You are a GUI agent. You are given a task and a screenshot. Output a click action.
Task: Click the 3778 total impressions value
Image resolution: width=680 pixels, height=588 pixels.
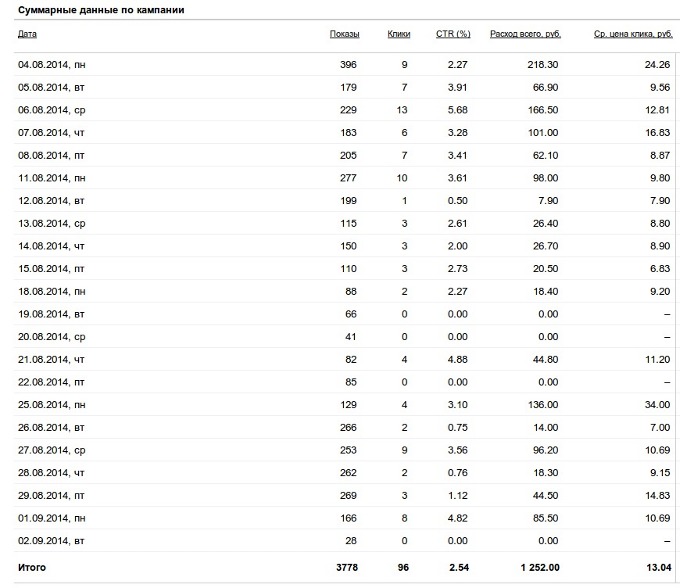click(347, 568)
